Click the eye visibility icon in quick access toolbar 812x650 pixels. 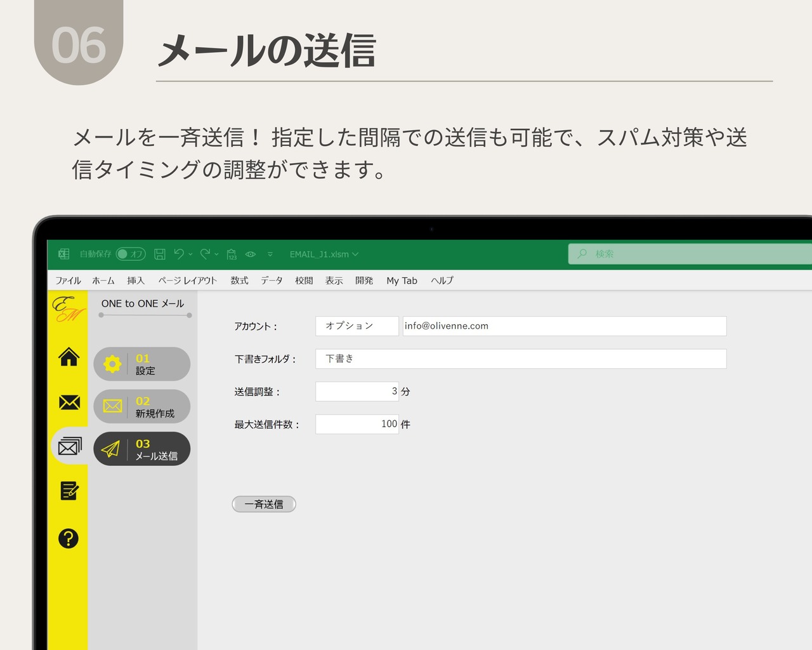[x=251, y=254]
